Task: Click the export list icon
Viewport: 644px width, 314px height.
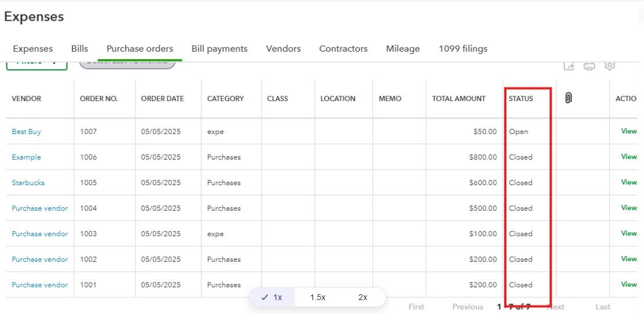Action: coord(569,66)
